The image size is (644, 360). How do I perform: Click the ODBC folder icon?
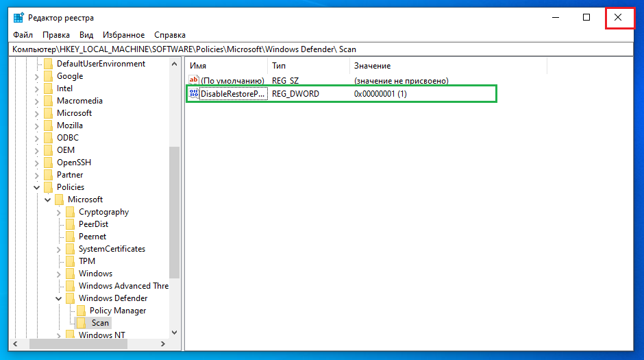[48, 138]
